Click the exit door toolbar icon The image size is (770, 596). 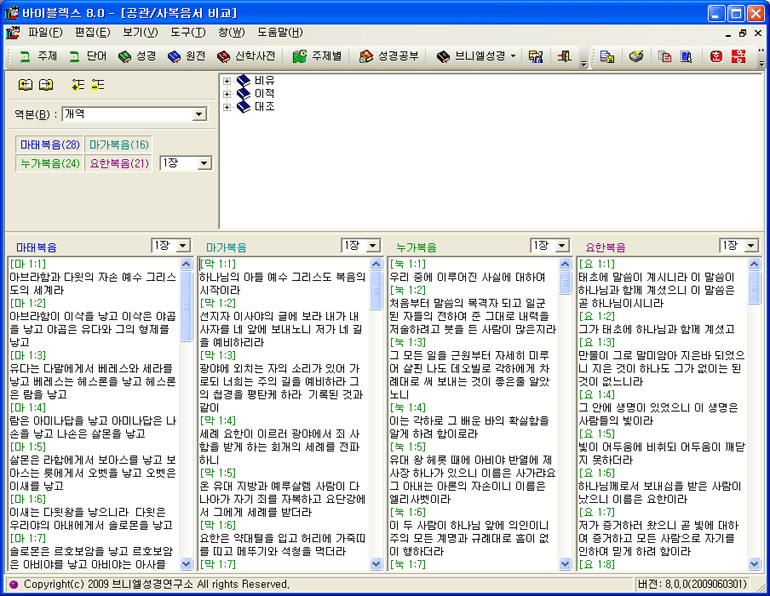pos(564,56)
